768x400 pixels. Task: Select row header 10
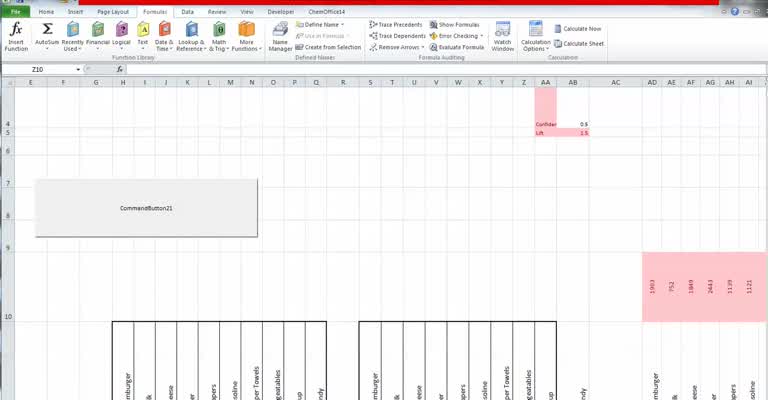(8, 287)
